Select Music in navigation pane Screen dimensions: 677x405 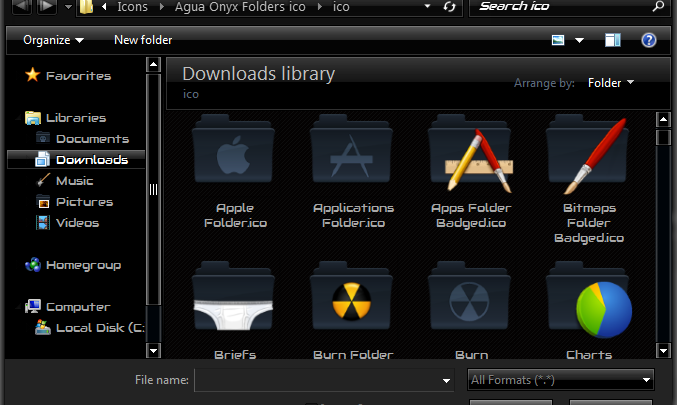(x=74, y=181)
